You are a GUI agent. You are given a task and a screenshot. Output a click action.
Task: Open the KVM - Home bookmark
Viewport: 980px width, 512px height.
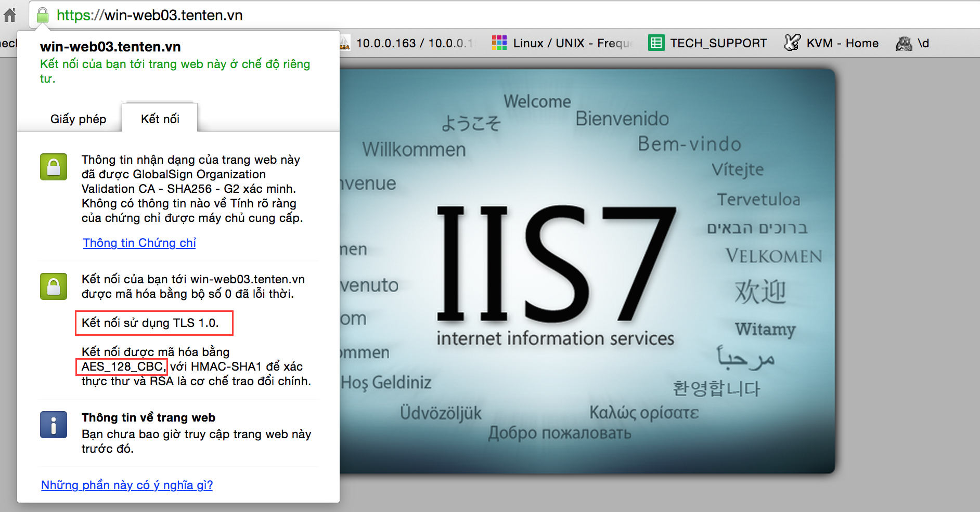click(x=832, y=43)
